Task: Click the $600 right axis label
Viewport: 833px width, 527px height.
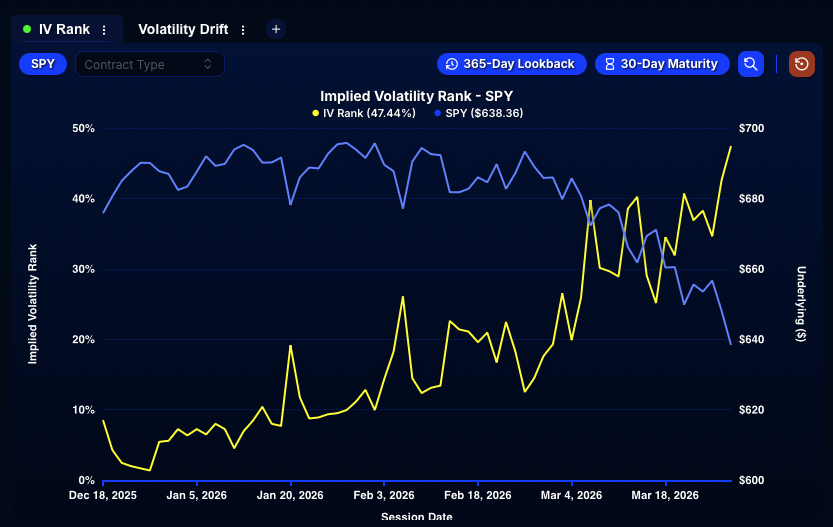Action: click(752, 480)
